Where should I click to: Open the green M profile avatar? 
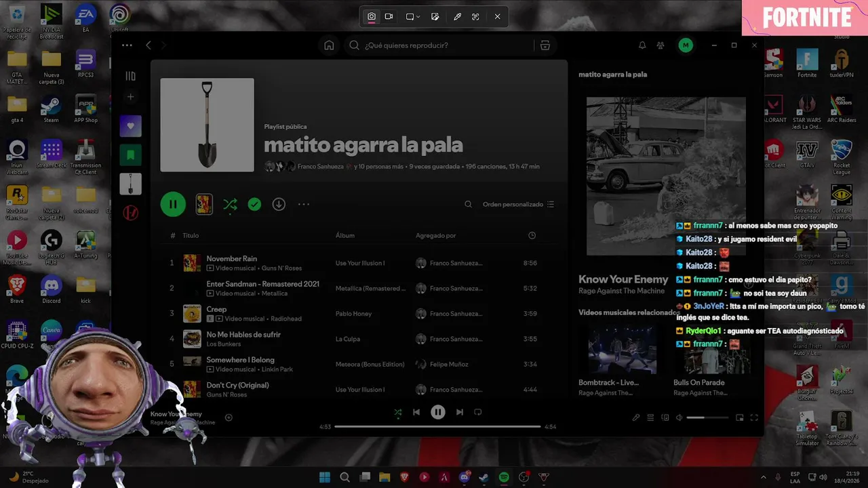pos(686,45)
